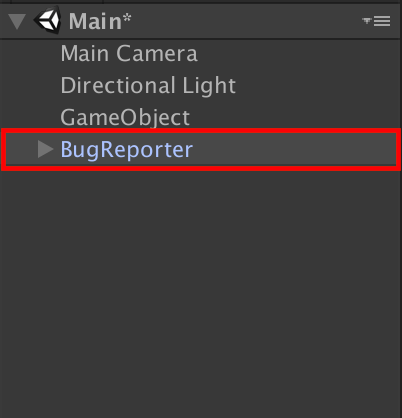Click empty header space between Main* and menu icon
Viewport: 402px width, 418px height.
pyautogui.click(x=247, y=21)
